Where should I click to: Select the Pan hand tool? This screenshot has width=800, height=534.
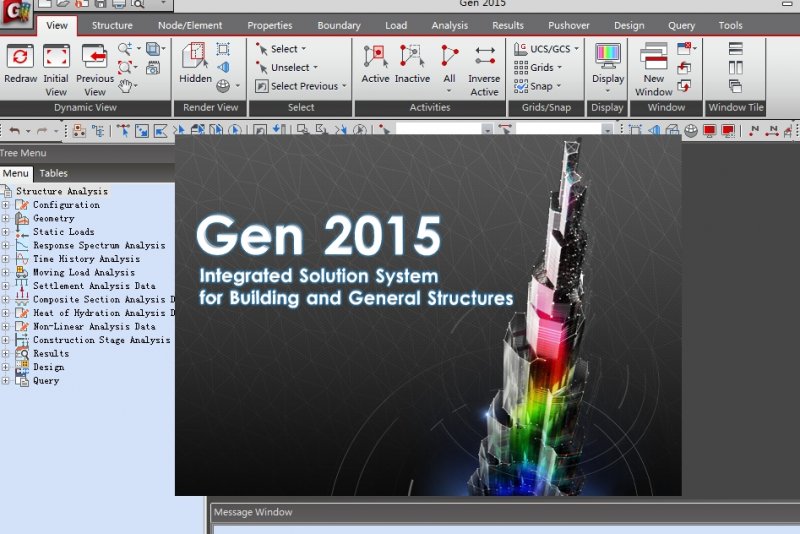[x=126, y=86]
